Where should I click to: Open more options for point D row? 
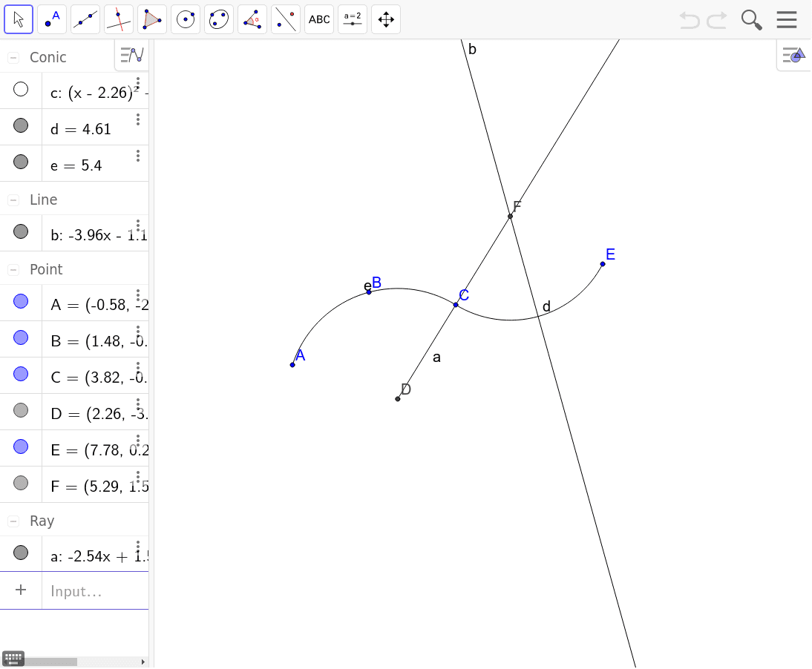(x=138, y=405)
